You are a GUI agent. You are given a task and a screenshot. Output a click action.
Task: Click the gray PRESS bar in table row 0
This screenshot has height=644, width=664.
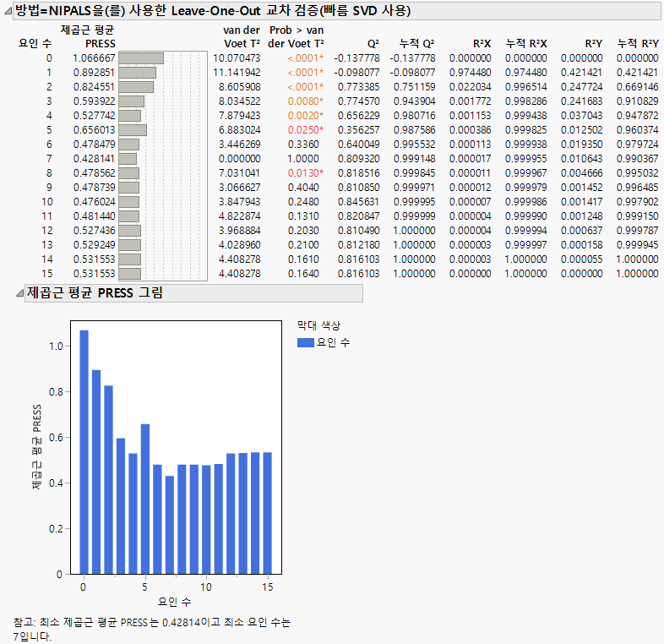tap(141, 58)
